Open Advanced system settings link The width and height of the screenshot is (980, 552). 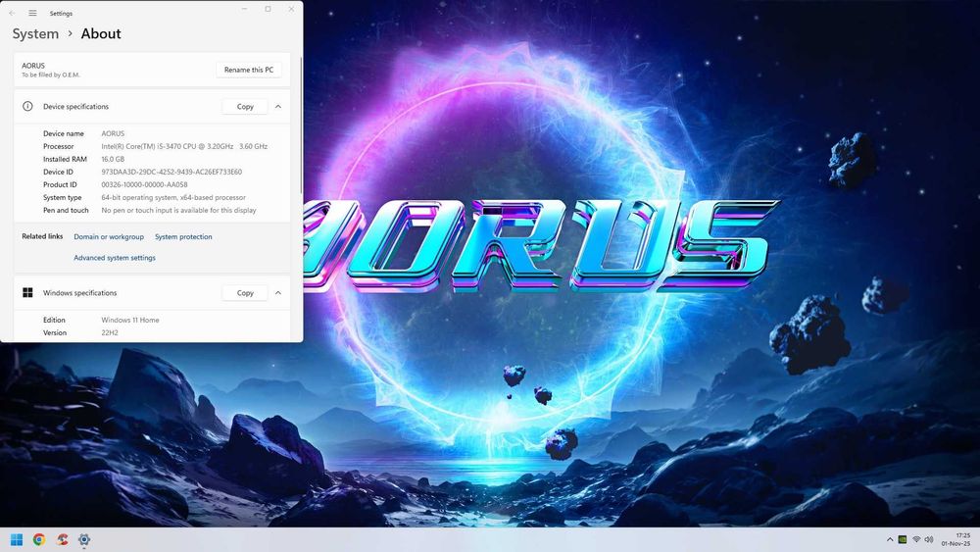tap(115, 258)
